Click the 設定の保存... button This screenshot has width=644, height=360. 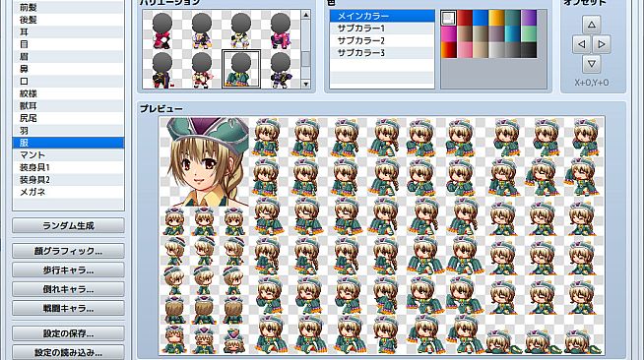click(x=68, y=333)
